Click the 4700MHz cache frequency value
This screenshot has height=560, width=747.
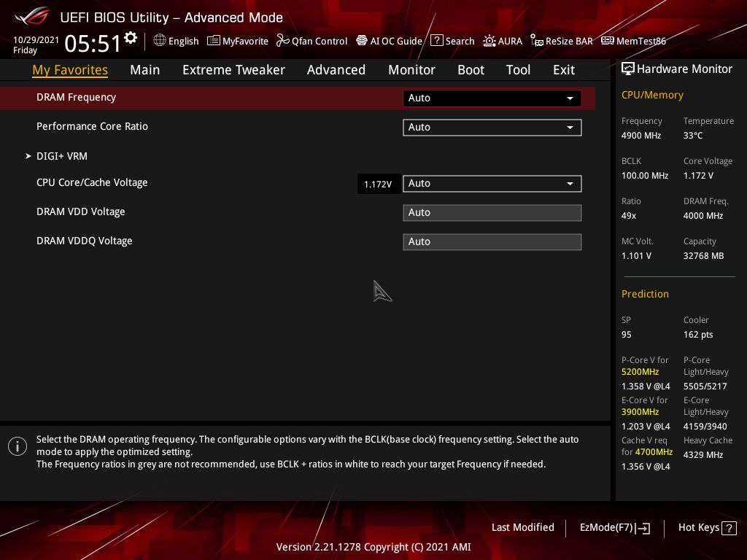click(x=654, y=451)
